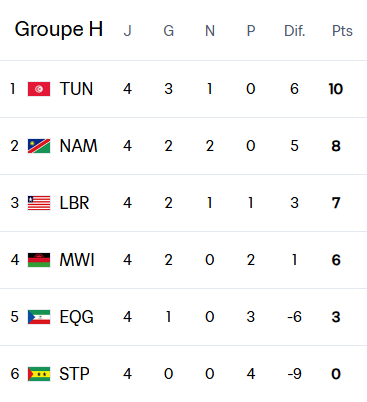This screenshot has width=367, height=402.
Task: Click Tunisia's 10 points value
Action: point(336,89)
